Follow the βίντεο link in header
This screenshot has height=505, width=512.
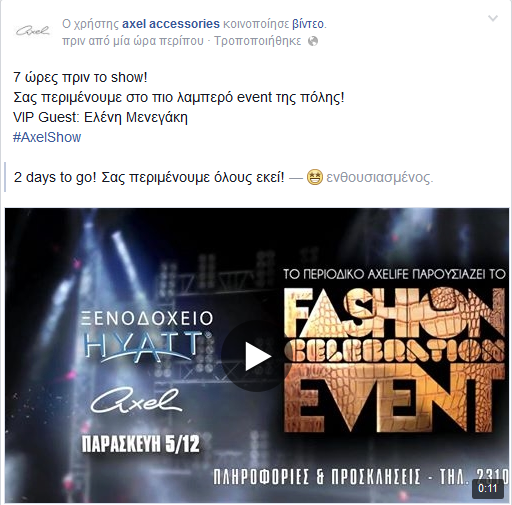pyautogui.click(x=308, y=24)
